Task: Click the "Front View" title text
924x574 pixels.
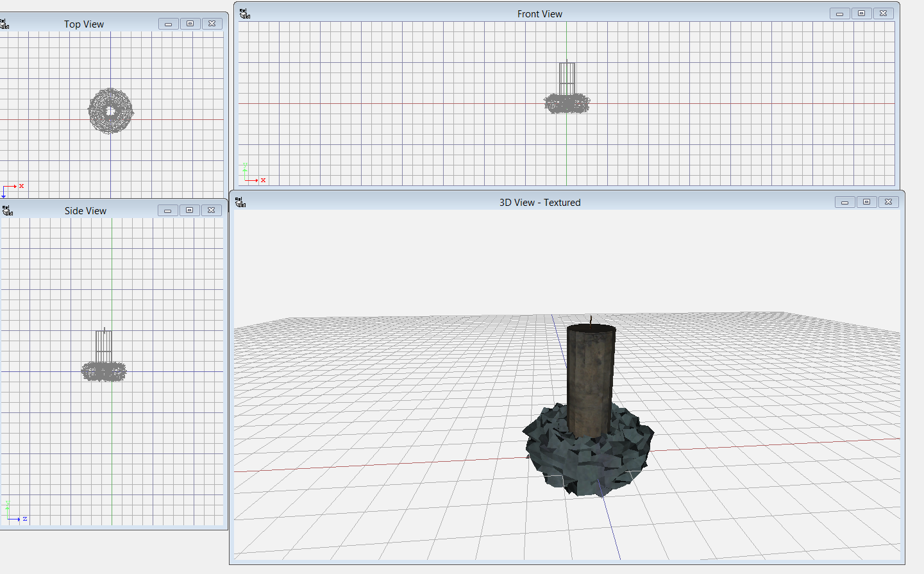Action: pos(540,14)
